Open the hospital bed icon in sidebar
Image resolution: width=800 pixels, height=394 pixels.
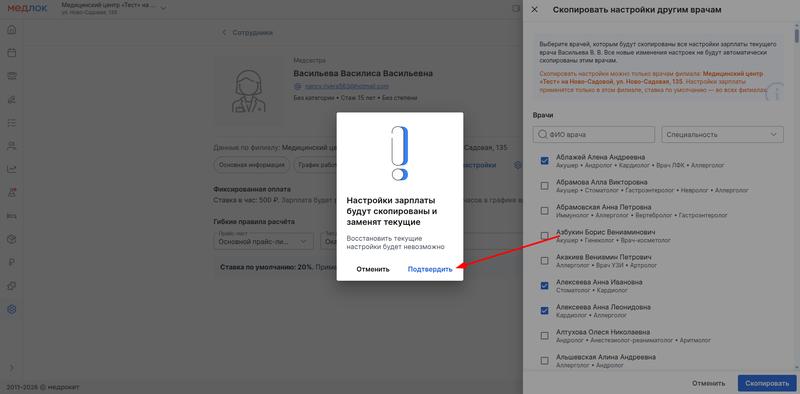pyautogui.click(x=11, y=216)
